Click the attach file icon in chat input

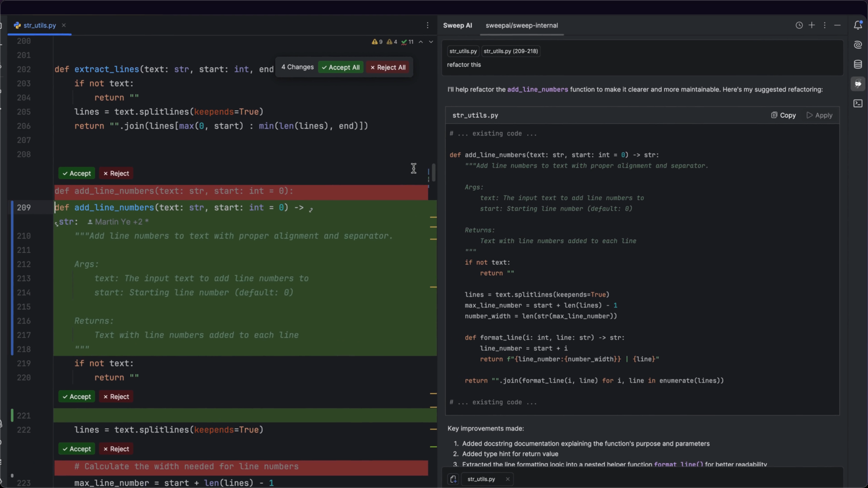(453, 479)
